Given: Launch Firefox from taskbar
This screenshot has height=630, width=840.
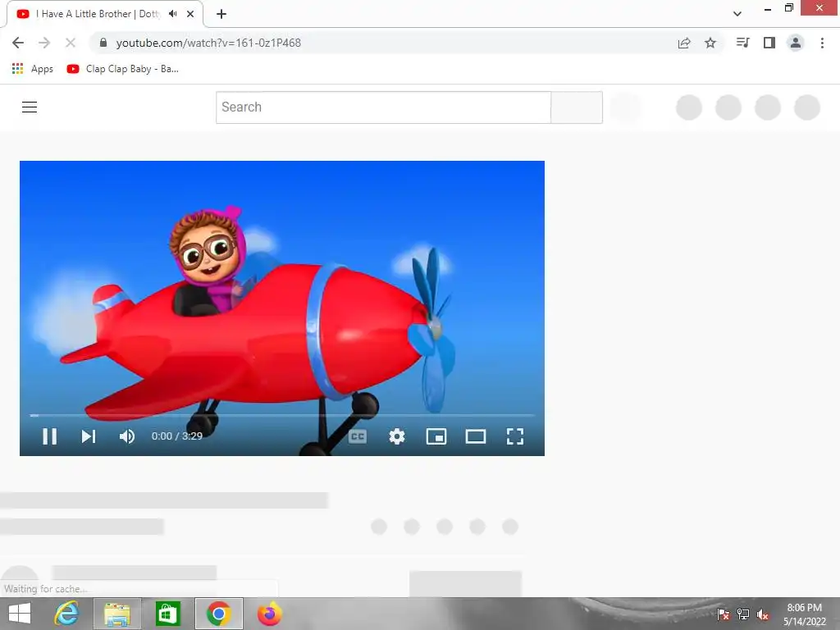Looking at the screenshot, I should click(x=269, y=614).
